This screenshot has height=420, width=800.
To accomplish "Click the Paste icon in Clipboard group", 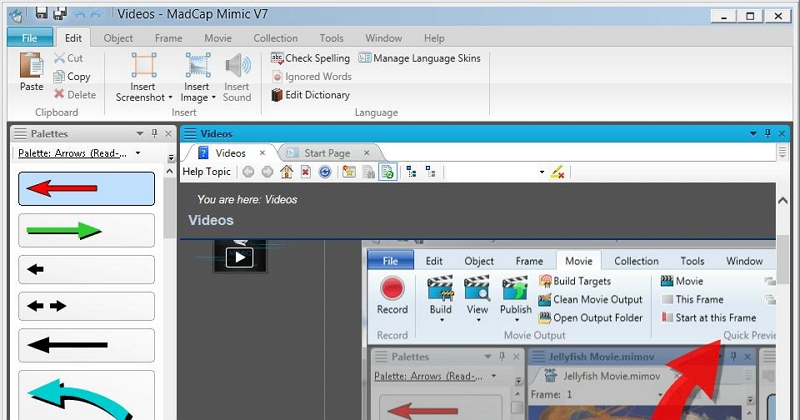I will [32, 65].
